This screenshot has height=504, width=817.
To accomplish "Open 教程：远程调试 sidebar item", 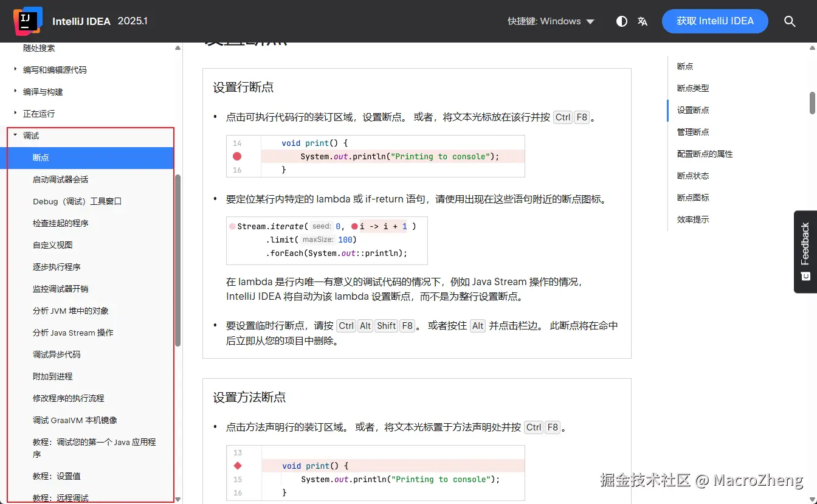I will [60, 498].
